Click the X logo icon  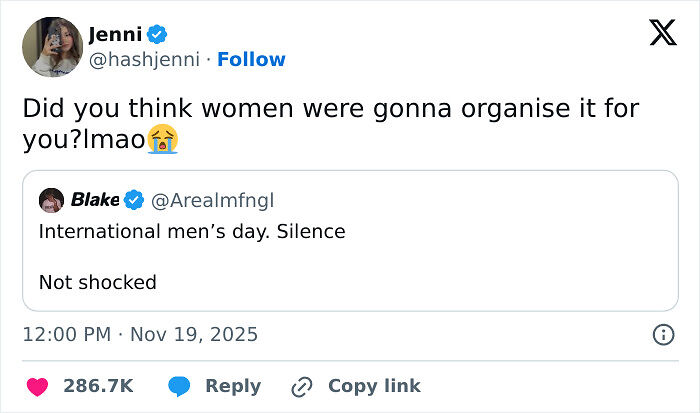(x=663, y=33)
